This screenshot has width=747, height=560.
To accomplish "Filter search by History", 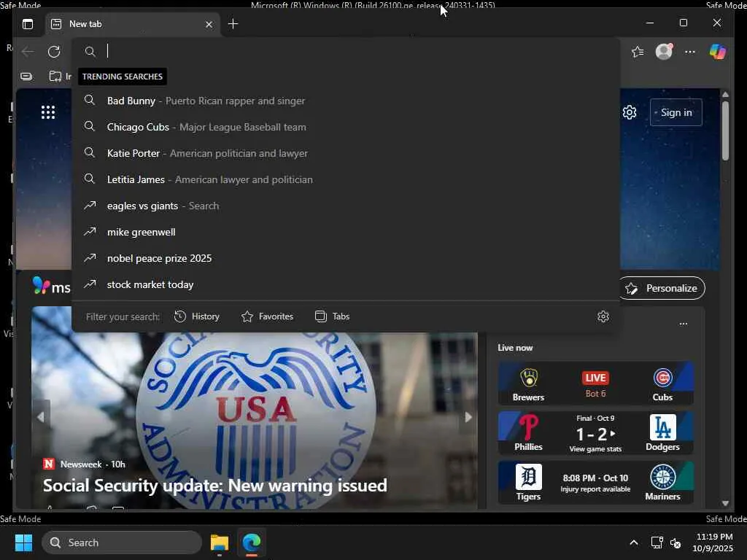I will pos(197,316).
